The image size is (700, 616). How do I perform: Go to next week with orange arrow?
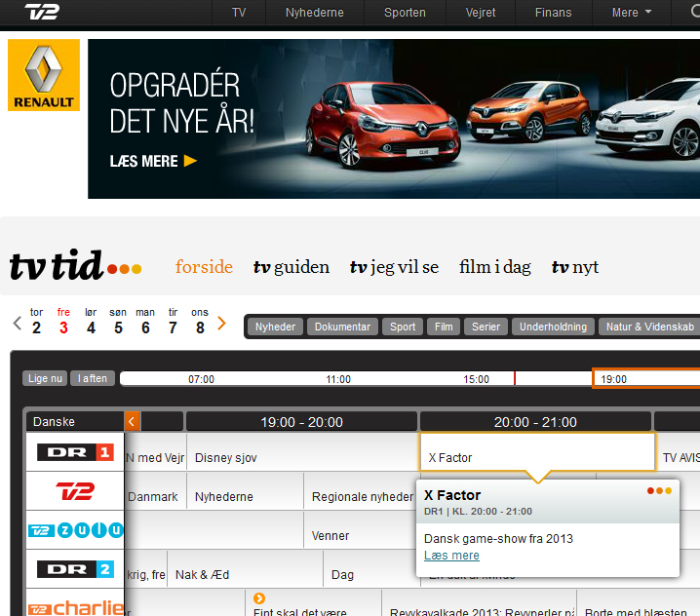pos(221,323)
